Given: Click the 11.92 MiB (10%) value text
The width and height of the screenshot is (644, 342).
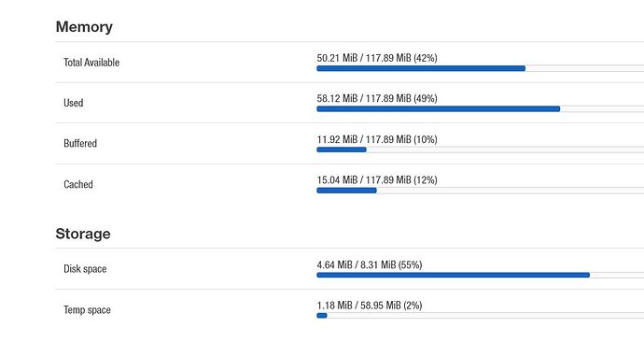Looking at the screenshot, I should (377, 139).
